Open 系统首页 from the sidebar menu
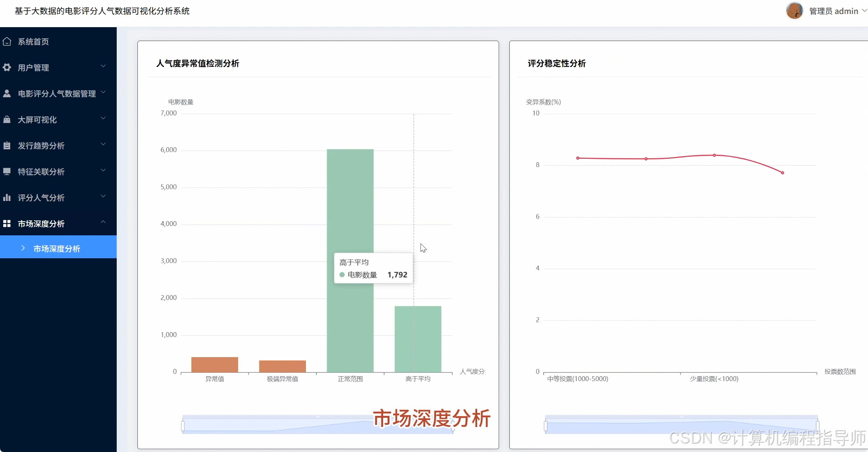Screen dimensions: 868x452 (33, 41)
